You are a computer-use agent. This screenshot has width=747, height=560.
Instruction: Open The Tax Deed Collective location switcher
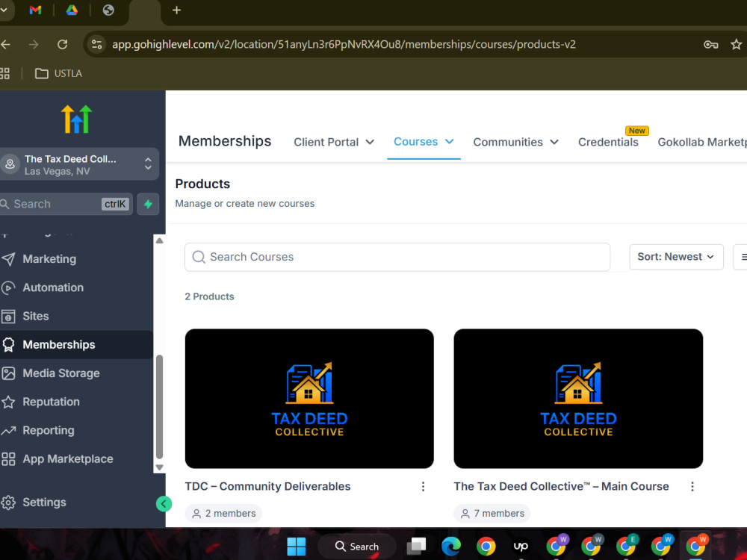click(79, 165)
